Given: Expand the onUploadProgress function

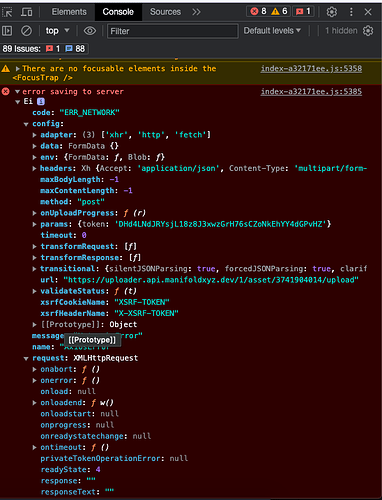Looking at the screenshot, I should click(34, 213).
